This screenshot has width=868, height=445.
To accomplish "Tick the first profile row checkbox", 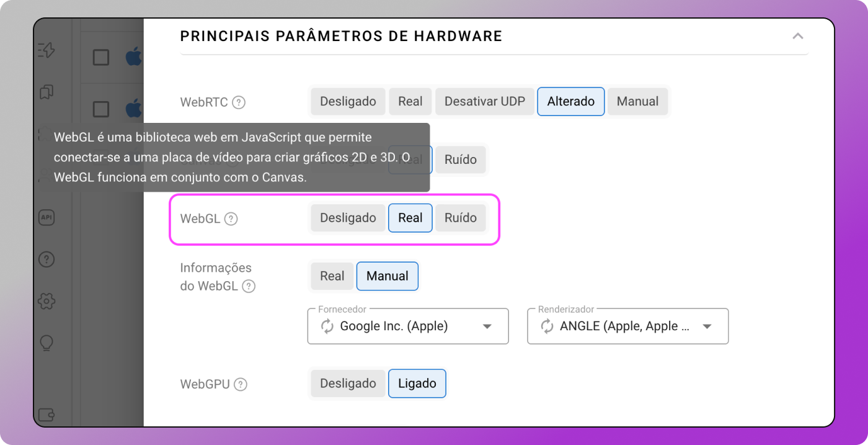I will 101,58.
